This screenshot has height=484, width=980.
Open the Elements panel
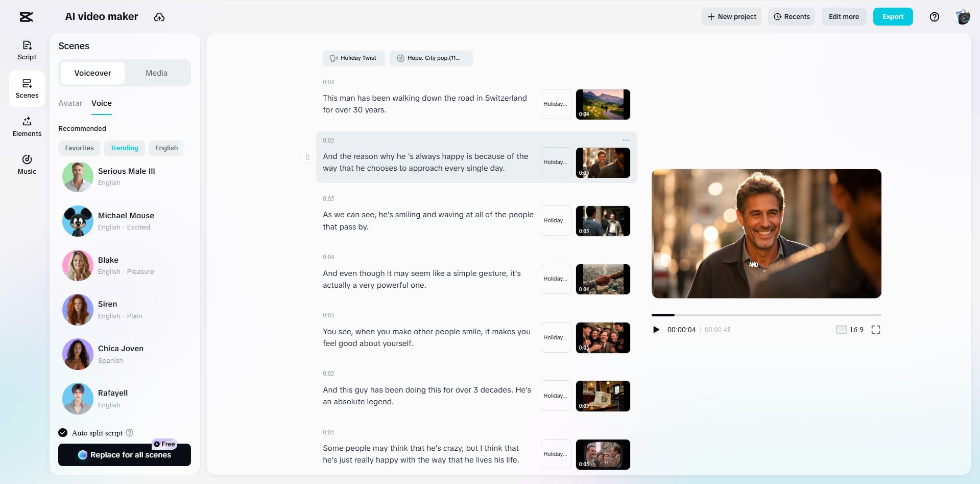pyautogui.click(x=27, y=127)
